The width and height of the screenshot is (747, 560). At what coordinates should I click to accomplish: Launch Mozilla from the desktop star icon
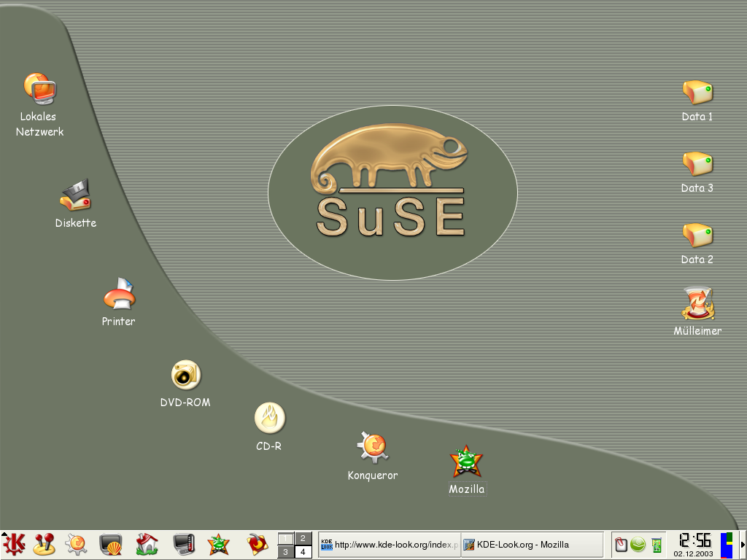[x=466, y=462]
